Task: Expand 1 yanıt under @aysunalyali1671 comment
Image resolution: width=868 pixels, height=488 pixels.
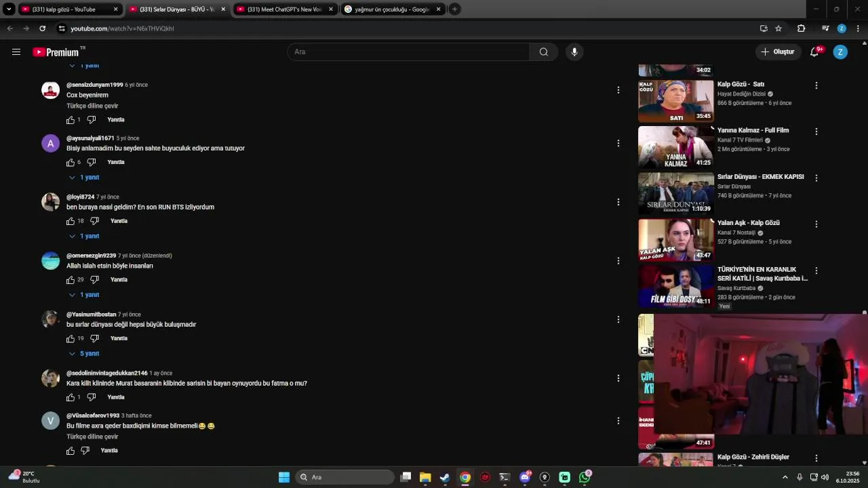Action: pos(84,178)
